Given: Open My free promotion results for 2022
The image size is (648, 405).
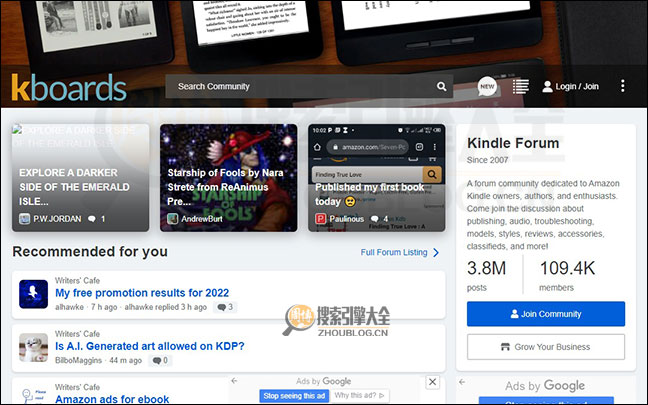Looking at the screenshot, I should (142, 293).
